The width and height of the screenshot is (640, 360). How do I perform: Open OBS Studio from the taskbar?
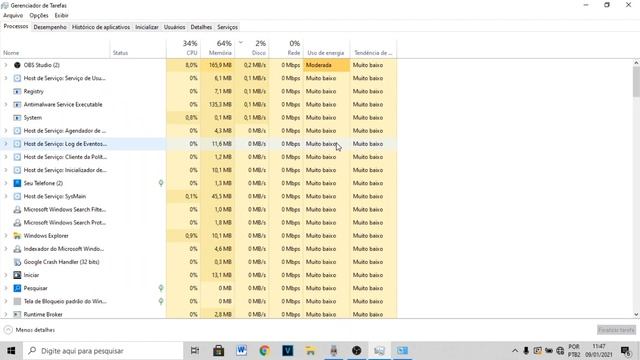click(x=356, y=351)
